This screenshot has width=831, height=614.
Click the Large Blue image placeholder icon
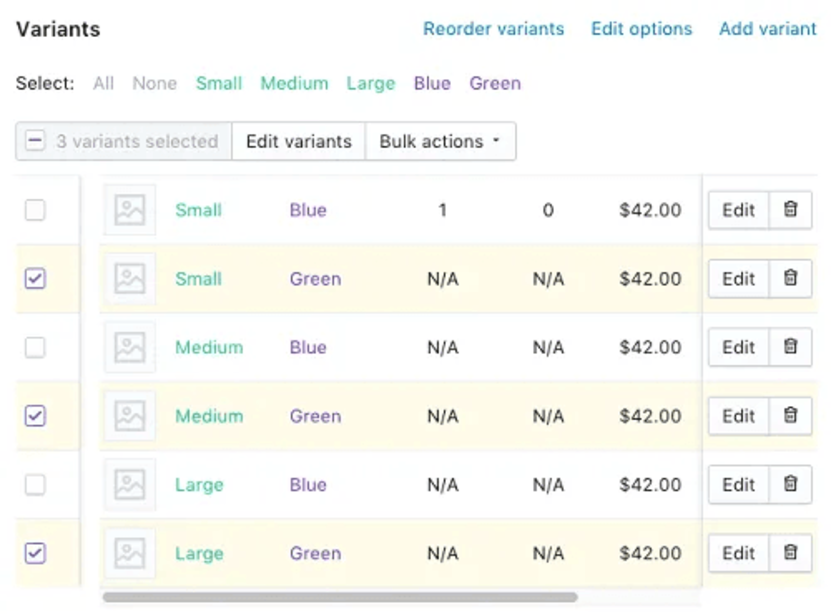tap(130, 484)
